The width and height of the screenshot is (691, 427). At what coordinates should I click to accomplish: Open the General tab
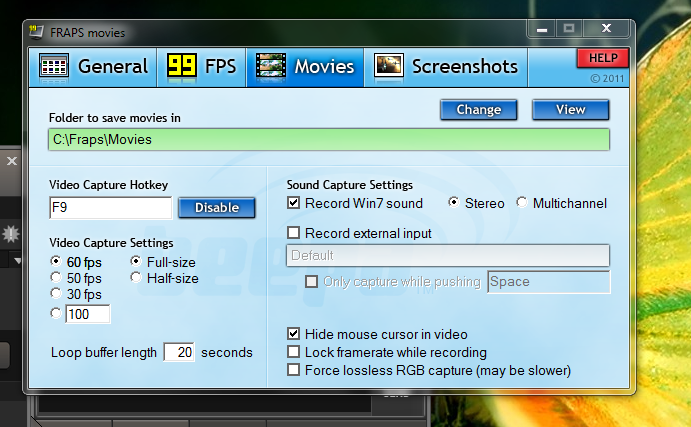(93, 67)
